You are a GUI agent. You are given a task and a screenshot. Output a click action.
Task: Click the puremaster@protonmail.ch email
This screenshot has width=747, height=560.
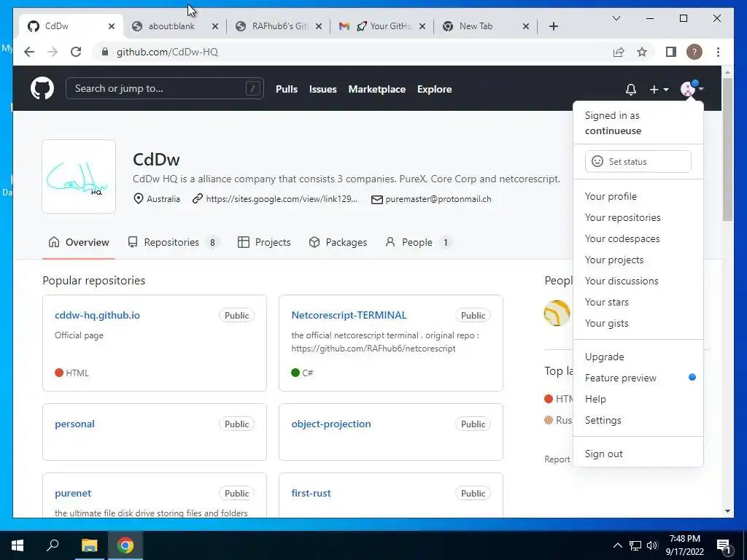click(438, 199)
